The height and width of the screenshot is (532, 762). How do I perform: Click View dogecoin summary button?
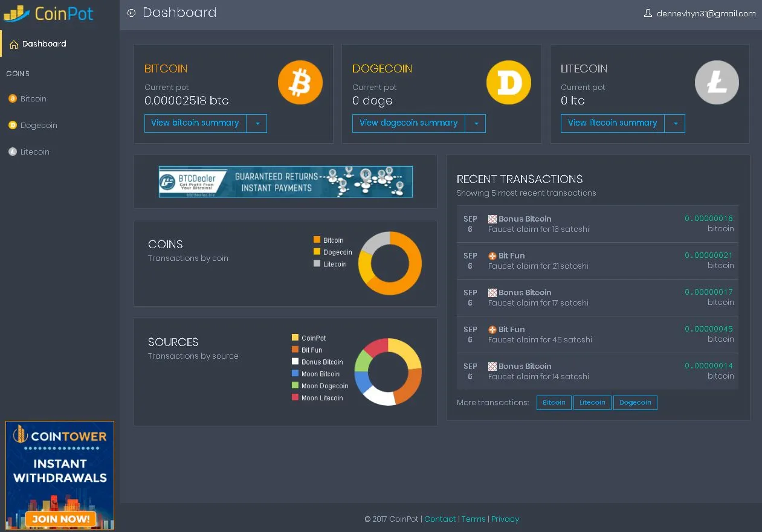tap(408, 123)
